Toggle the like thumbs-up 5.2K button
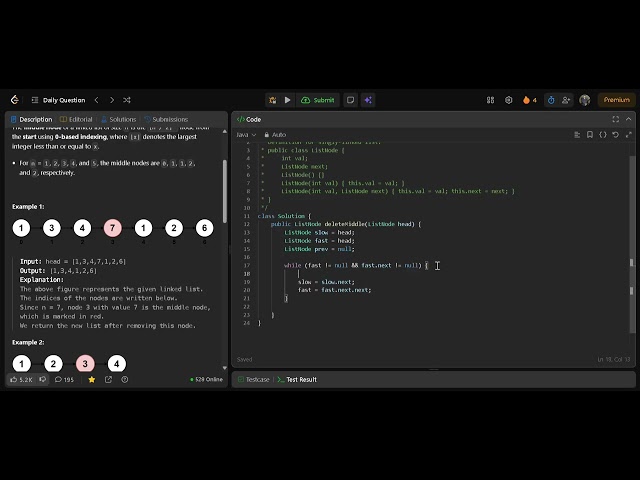Image resolution: width=640 pixels, height=480 pixels. point(21,380)
